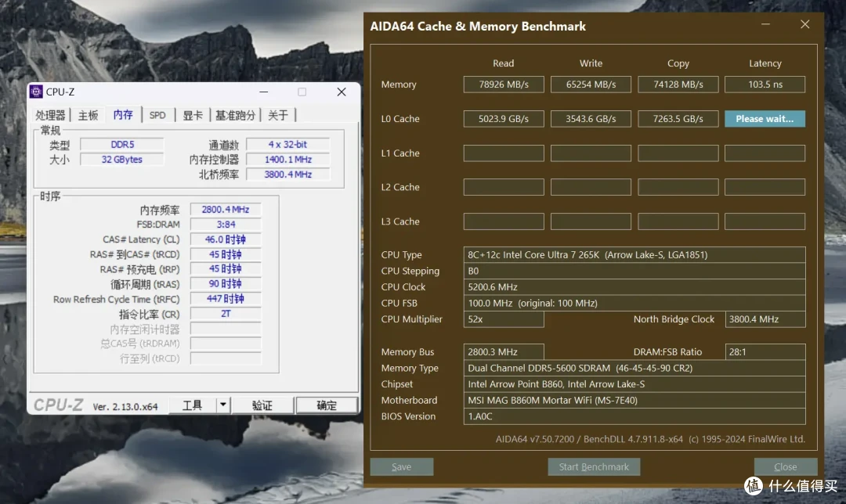
Task: Switch to the 主板 tab in CPU-Z
Action: click(88, 115)
